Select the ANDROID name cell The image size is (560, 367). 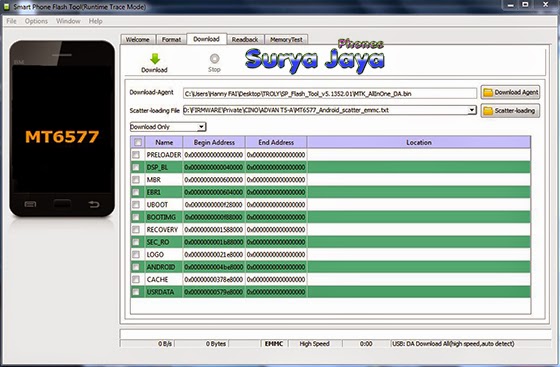164,267
